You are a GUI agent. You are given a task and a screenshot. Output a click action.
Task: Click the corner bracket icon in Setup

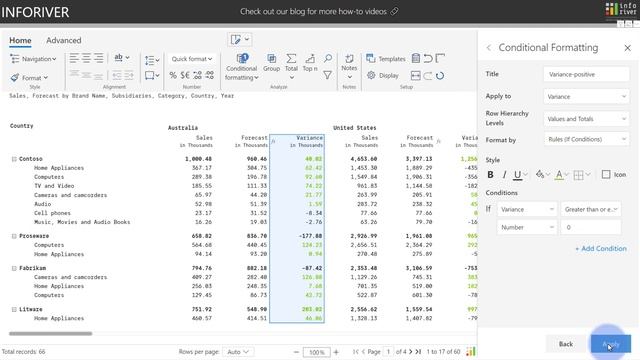pyautogui.click(x=440, y=58)
